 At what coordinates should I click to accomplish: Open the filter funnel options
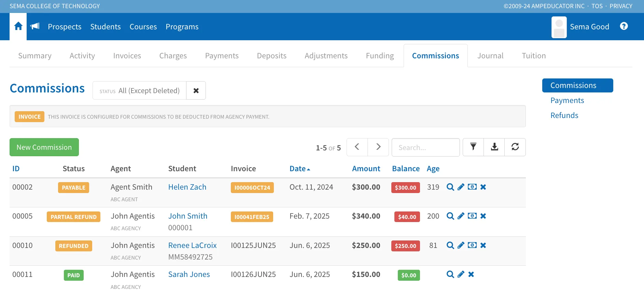473,147
